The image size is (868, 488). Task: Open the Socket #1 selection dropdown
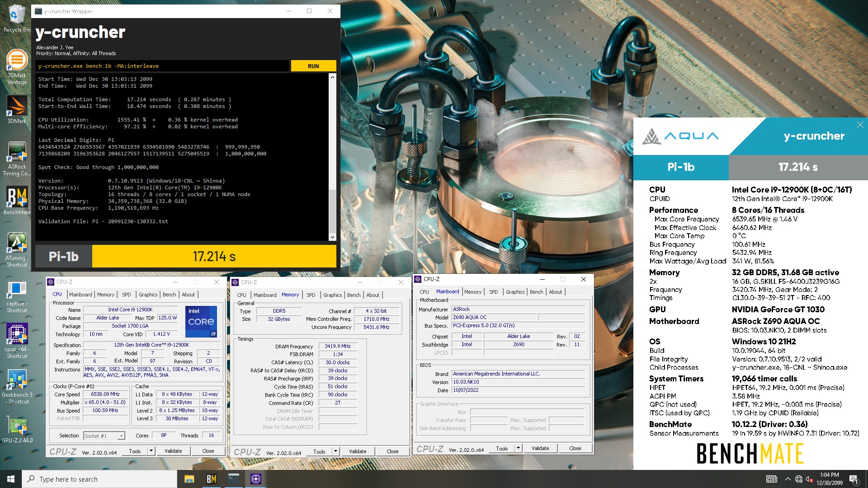(104, 436)
